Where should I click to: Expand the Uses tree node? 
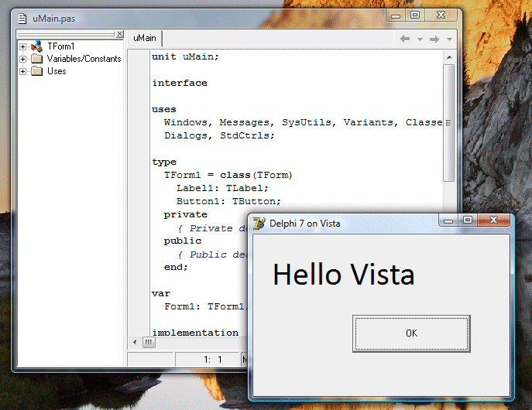point(22,71)
